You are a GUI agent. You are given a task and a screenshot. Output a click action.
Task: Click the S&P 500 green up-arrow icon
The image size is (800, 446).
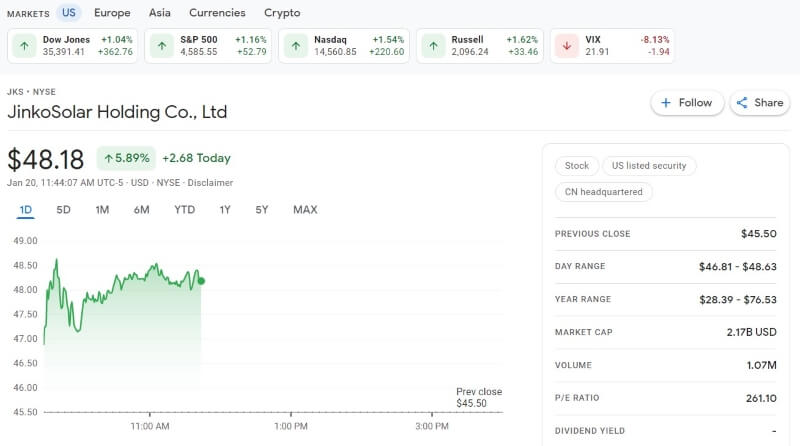[x=162, y=46]
